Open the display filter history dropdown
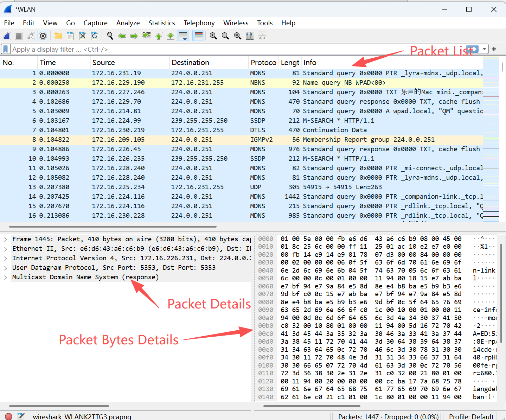 (485, 49)
